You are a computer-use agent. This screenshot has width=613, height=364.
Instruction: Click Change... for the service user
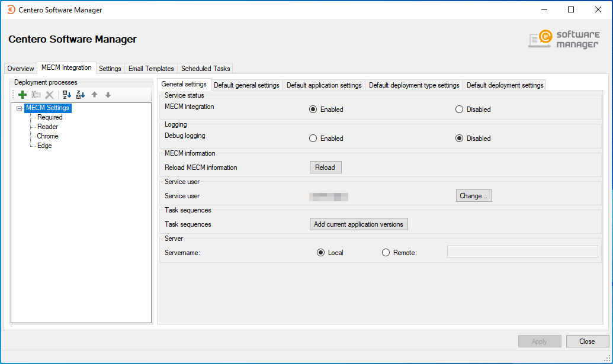[473, 196]
